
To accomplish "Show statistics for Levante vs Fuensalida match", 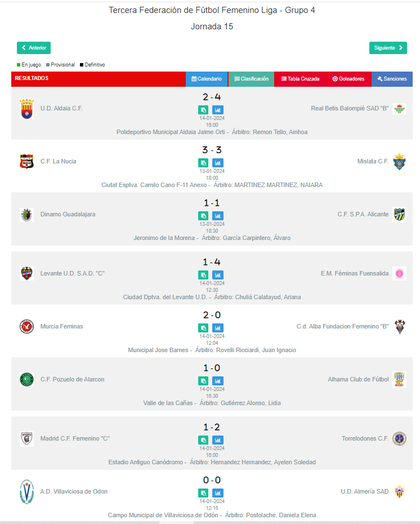I will (x=218, y=275).
